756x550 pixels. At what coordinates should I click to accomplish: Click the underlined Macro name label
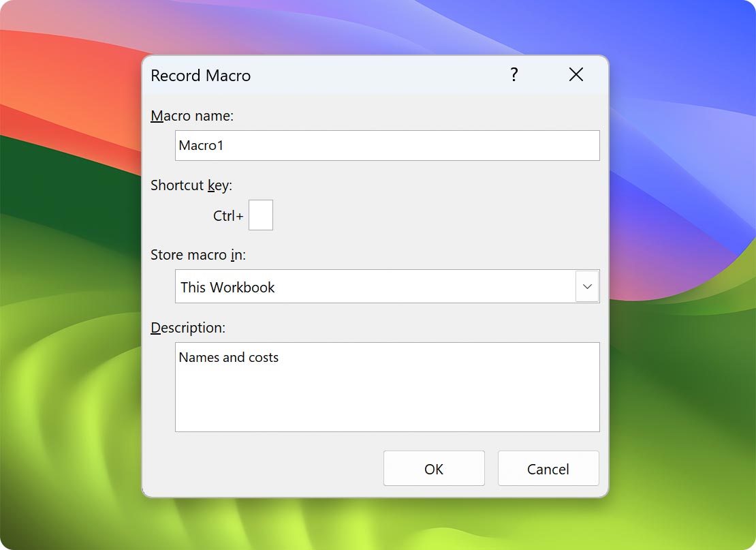191,116
